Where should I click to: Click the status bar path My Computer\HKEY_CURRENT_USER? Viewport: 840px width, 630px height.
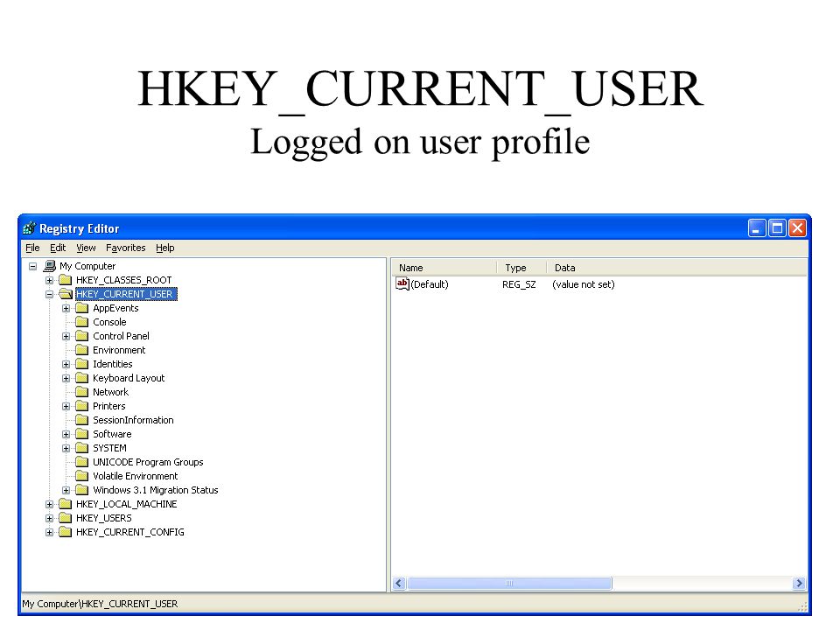[100, 604]
